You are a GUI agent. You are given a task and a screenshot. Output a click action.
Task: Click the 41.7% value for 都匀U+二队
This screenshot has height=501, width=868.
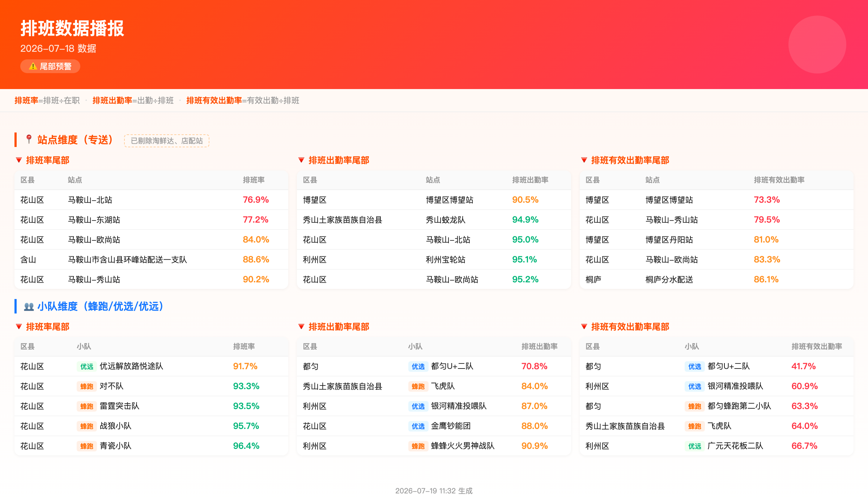pyautogui.click(x=804, y=366)
